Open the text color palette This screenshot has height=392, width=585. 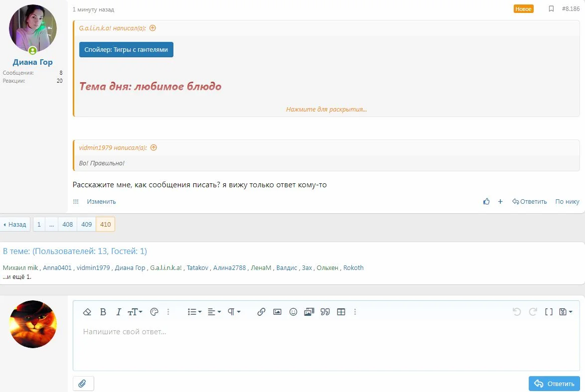pos(154,312)
